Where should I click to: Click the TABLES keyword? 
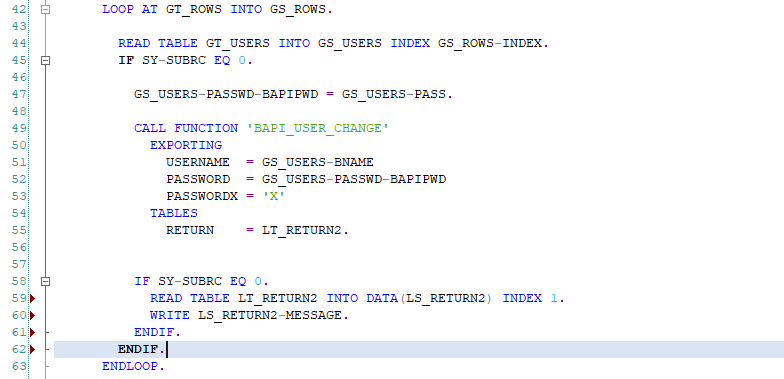[x=174, y=214]
